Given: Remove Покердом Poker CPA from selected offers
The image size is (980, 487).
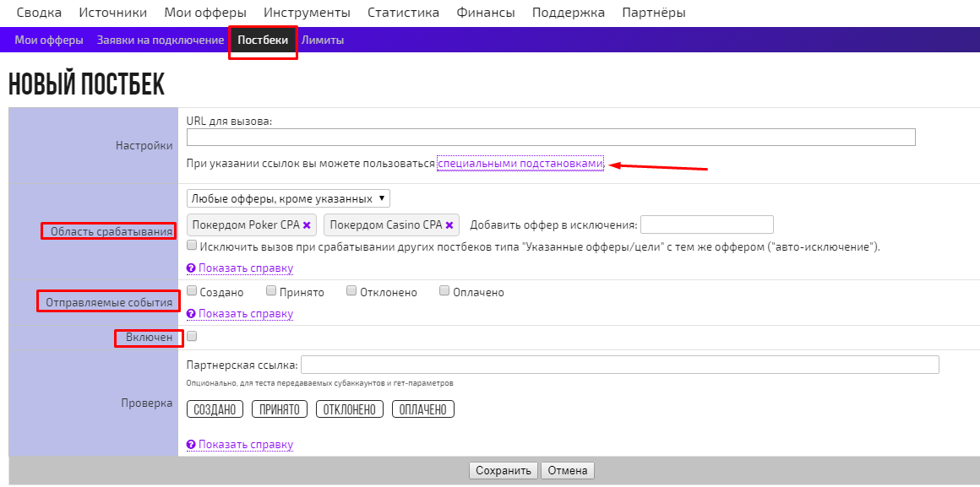Looking at the screenshot, I should coord(307,225).
